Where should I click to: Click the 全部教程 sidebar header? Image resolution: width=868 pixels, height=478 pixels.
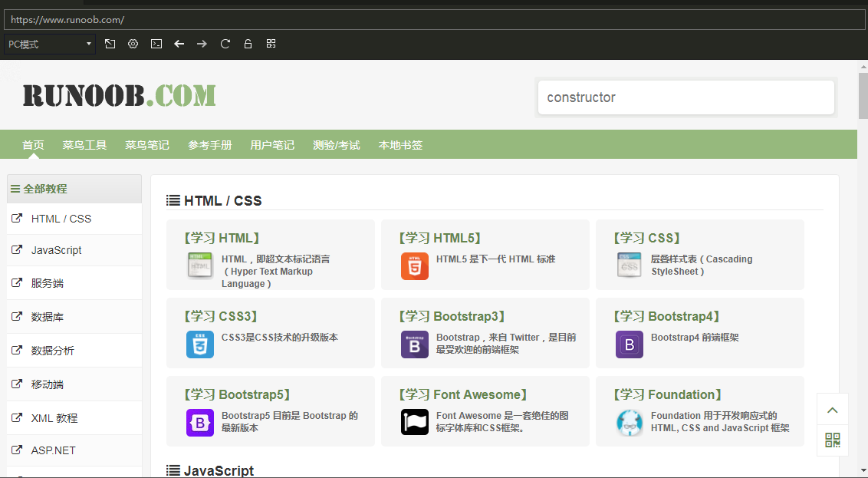(74, 189)
